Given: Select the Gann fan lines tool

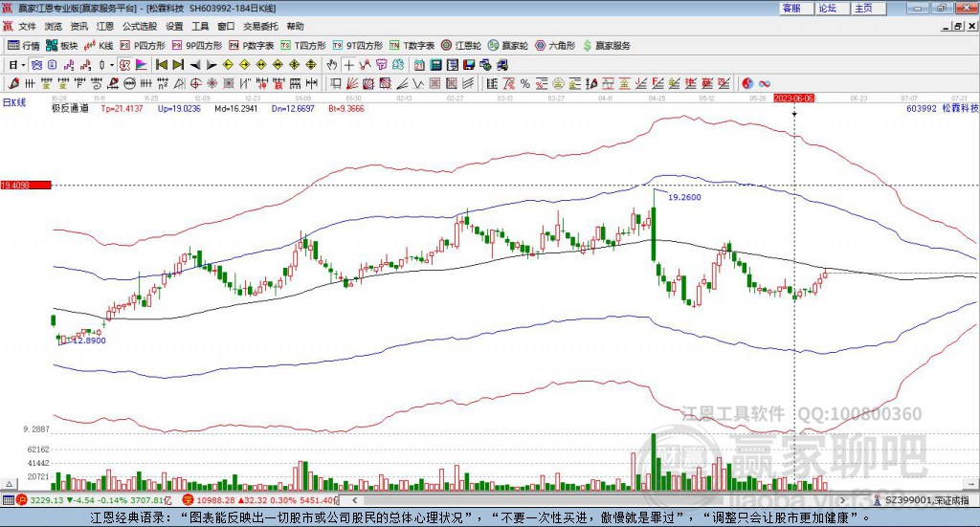Looking at the screenshot, I should tap(352, 83).
